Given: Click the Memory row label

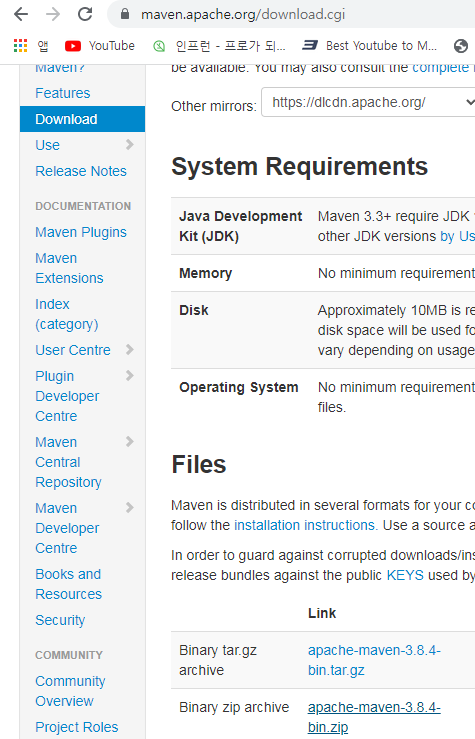Looking at the screenshot, I should coord(205,273).
